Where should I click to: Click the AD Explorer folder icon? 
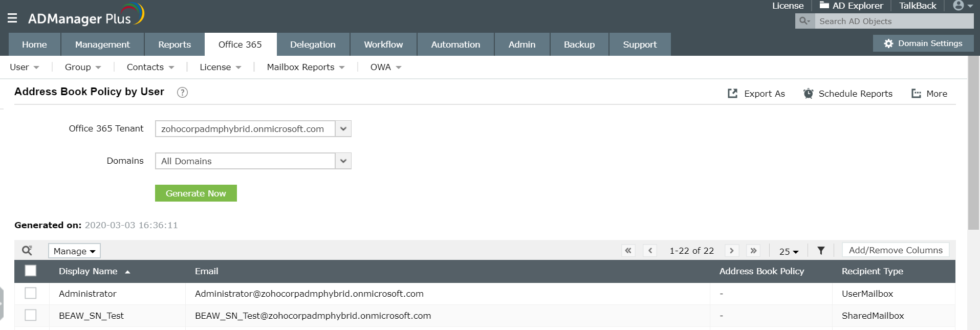pos(824,5)
